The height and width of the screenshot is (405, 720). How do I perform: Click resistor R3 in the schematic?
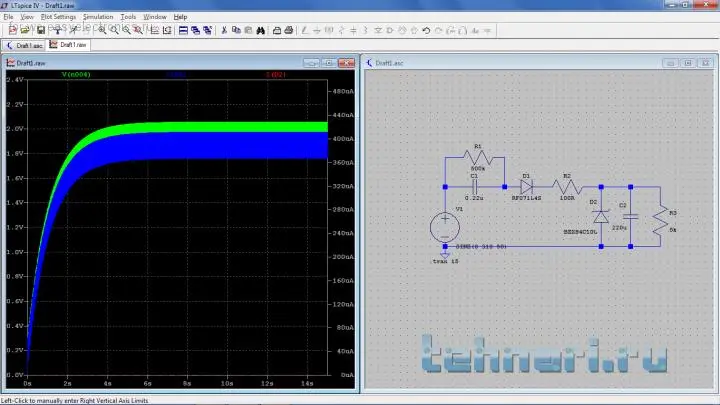[659, 220]
